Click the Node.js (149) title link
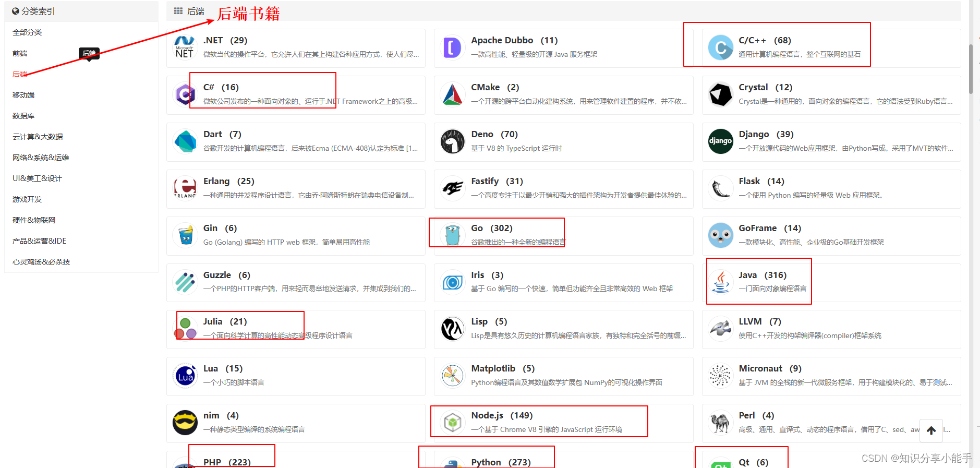Viewport: 980px width, 468px height. point(502,415)
